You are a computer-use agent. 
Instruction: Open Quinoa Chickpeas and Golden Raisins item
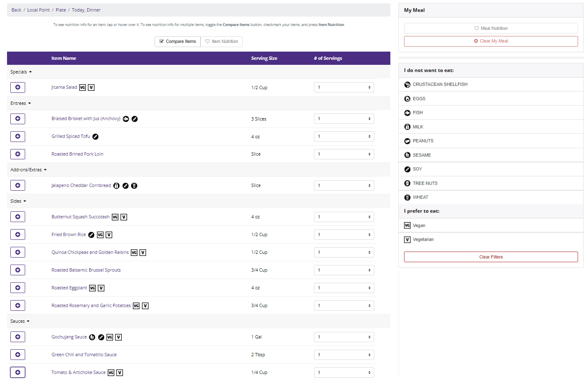pyautogui.click(x=90, y=253)
